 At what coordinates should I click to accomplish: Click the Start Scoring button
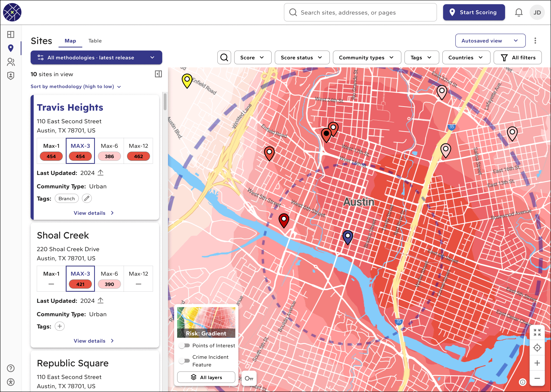[474, 12]
